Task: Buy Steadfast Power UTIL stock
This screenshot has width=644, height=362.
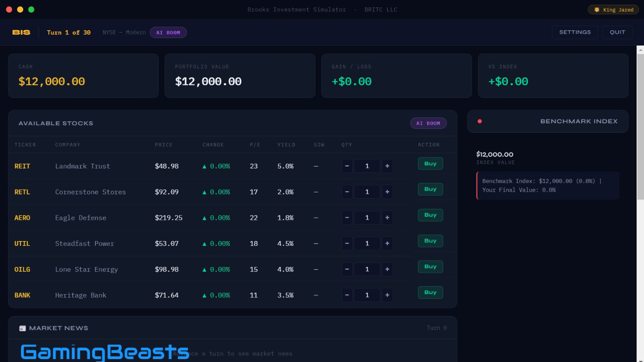Action: 430,241
